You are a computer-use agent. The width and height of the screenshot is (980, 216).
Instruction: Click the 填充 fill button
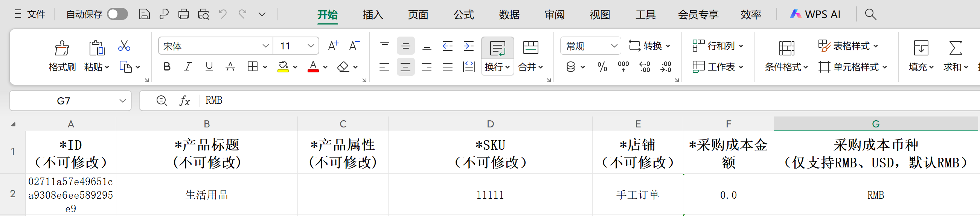coord(921,56)
